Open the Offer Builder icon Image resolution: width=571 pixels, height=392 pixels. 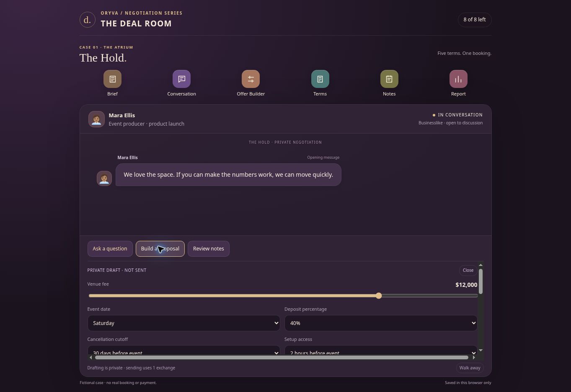(251, 79)
